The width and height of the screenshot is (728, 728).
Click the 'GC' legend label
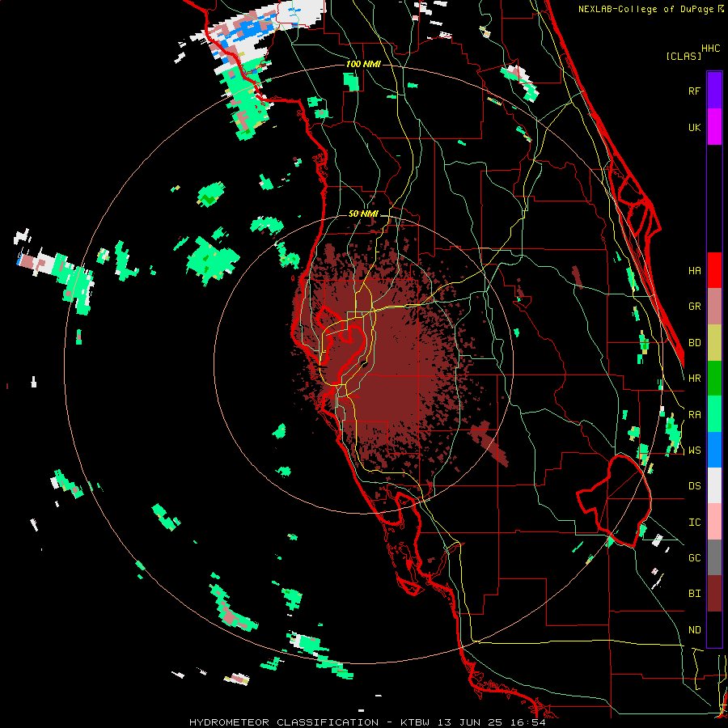[x=694, y=557]
